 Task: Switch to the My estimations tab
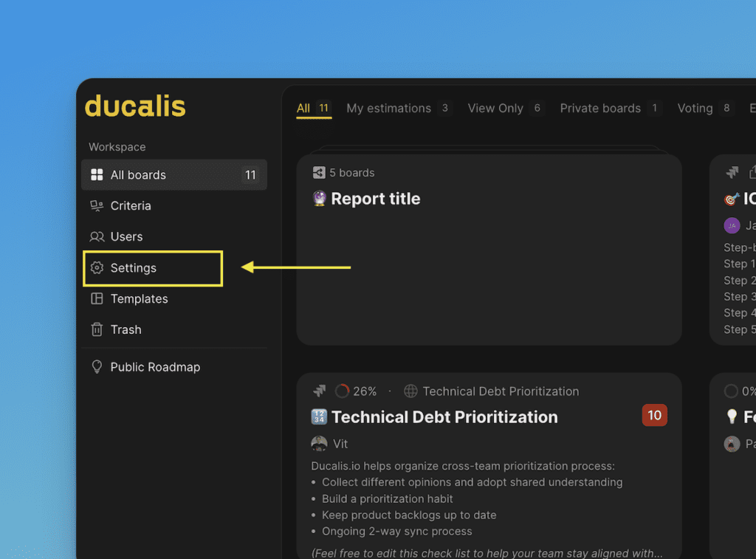(x=388, y=109)
